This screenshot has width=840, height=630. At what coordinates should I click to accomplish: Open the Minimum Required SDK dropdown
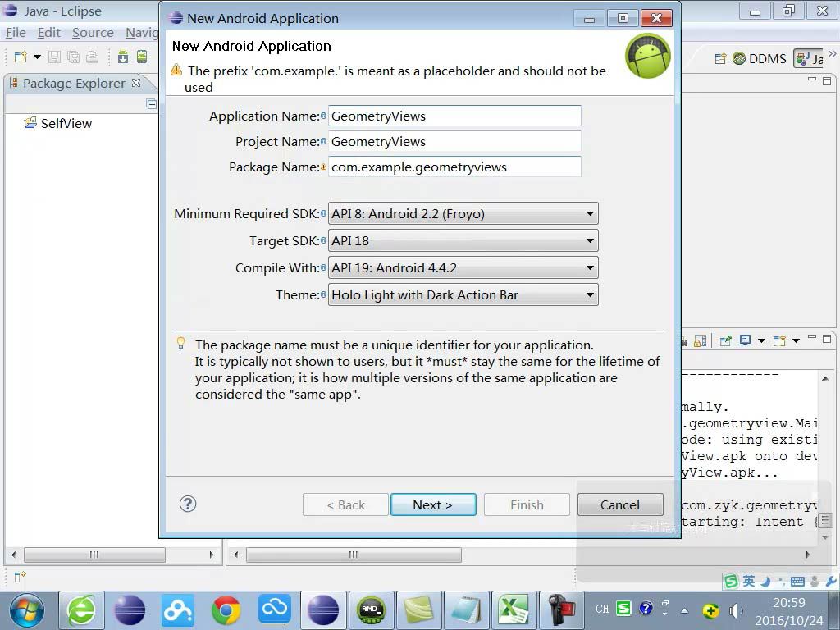(463, 213)
